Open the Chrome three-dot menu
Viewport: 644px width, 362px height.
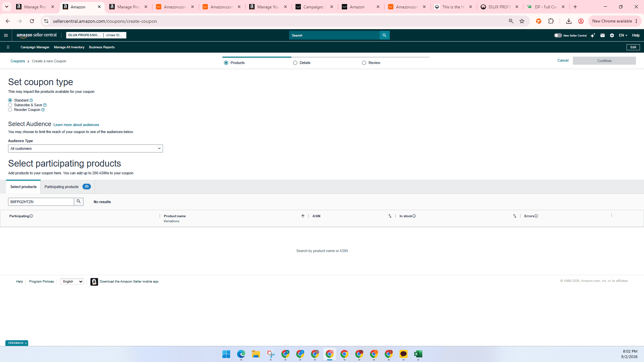(x=636, y=21)
